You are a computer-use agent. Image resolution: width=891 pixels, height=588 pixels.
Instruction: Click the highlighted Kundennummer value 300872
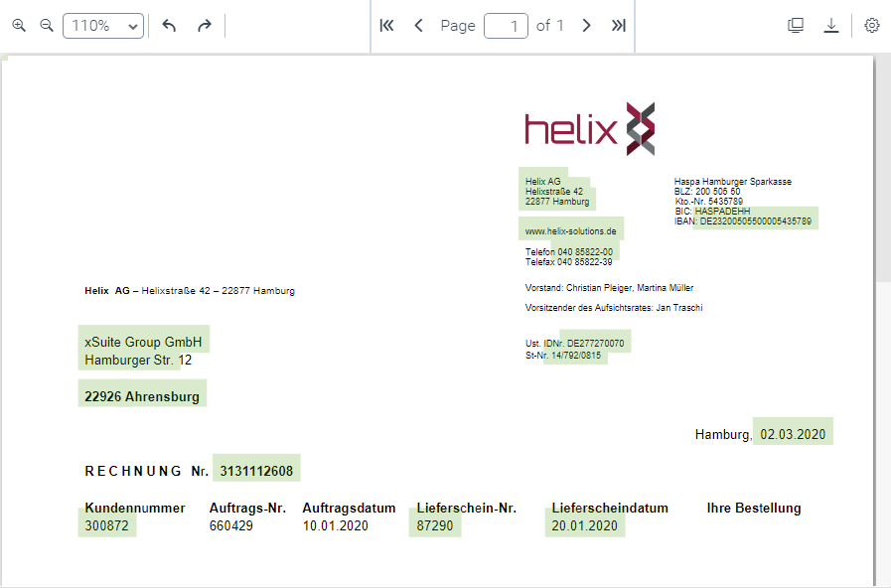click(107, 525)
